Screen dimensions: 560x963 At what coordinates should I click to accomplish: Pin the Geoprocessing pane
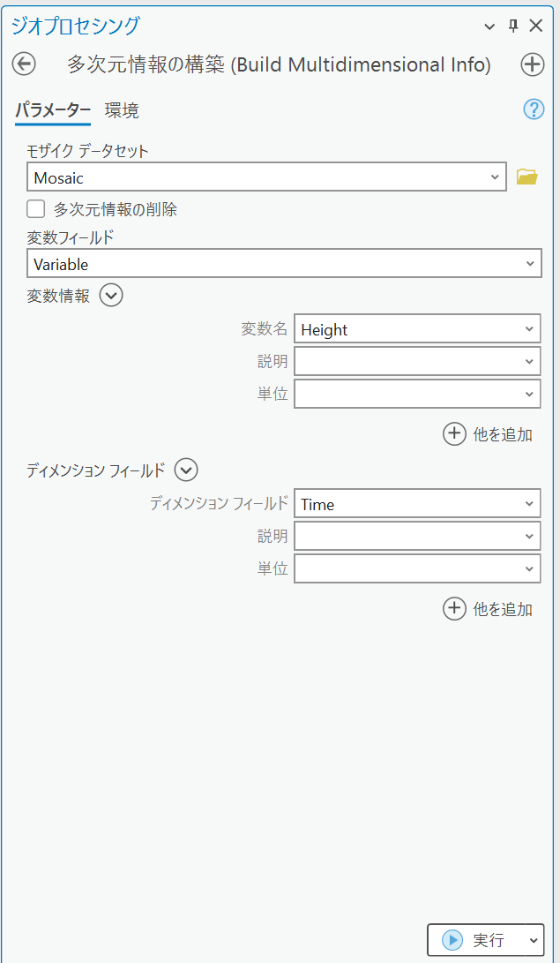pyautogui.click(x=514, y=26)
